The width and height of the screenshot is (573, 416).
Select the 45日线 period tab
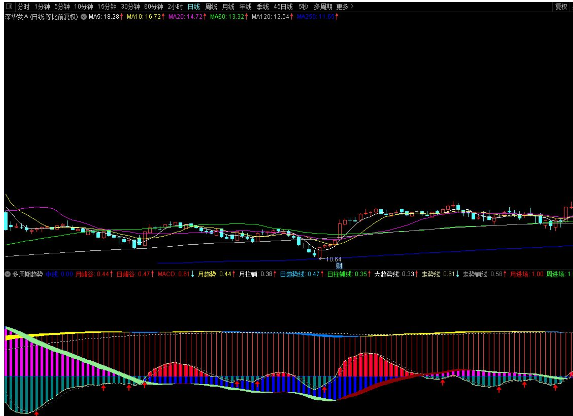283,7
